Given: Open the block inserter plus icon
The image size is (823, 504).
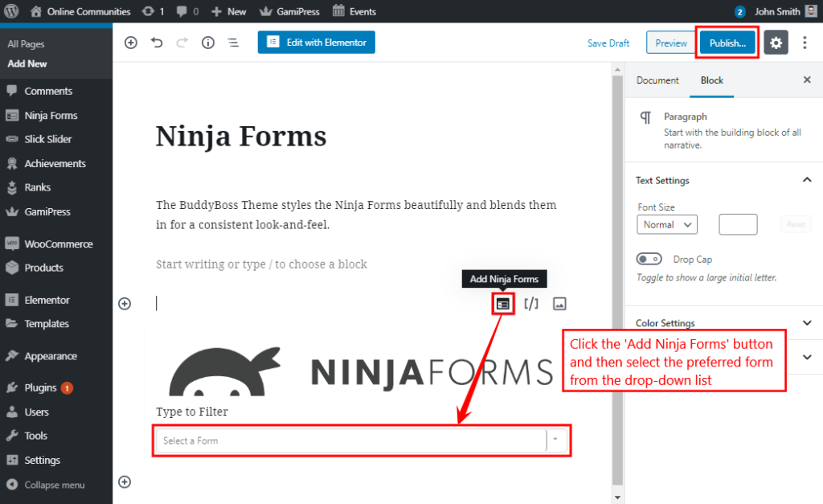Looking at the screenshot, I should click(x=131, y=42).
